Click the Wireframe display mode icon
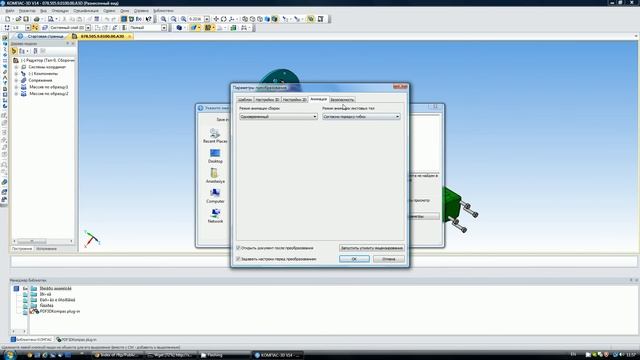Screen dimensions: 640x360 [x=245, y=19]
